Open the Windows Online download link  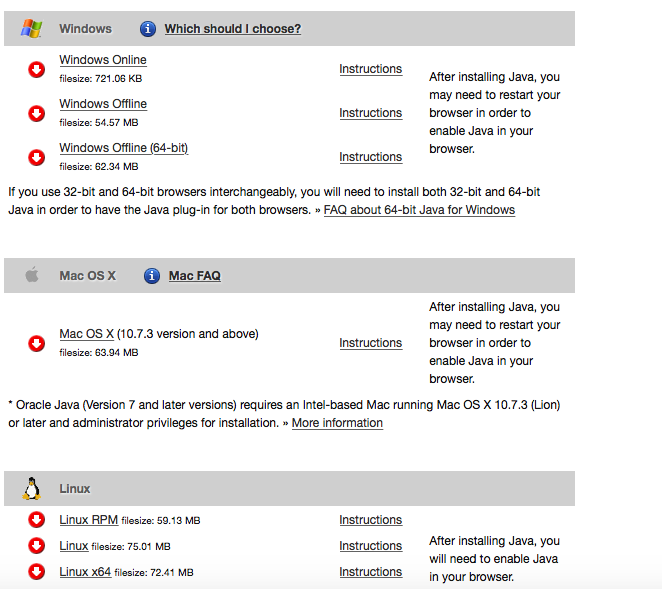click(x=102, y=60)
